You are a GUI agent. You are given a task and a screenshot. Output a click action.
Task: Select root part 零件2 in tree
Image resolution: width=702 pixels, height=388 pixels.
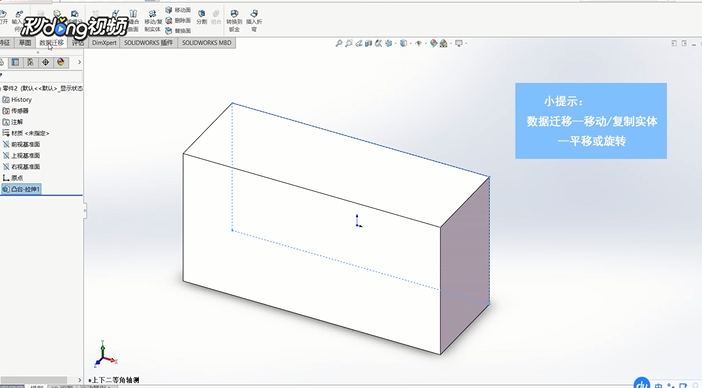pyautogui.click(x=42, y=88)
